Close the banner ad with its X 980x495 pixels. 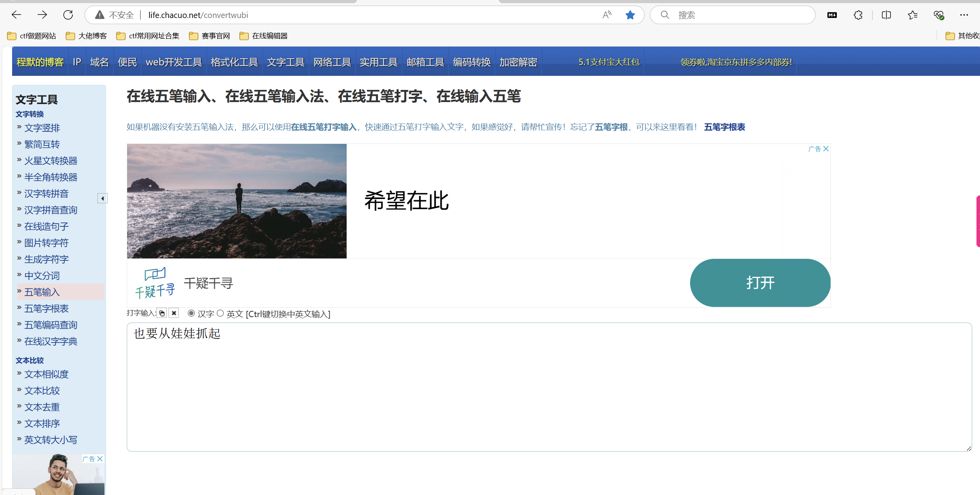pyautogui.click(x=826, y=149)
